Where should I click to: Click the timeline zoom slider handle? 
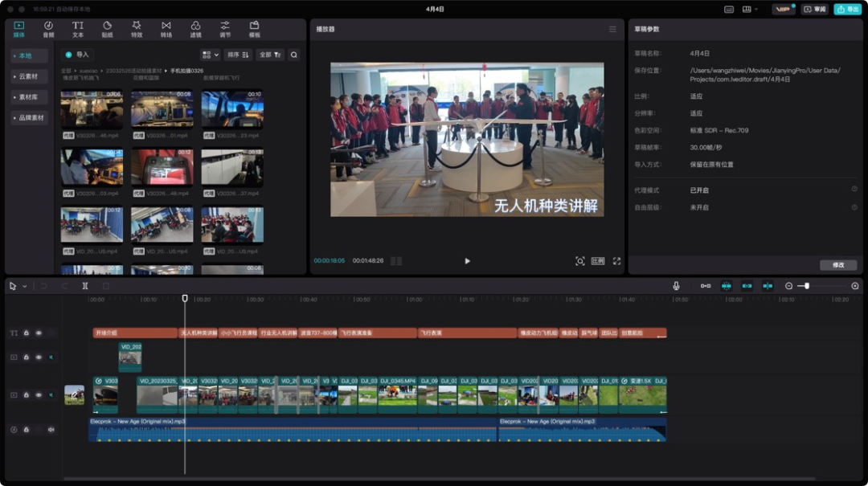tap(806, 286)
